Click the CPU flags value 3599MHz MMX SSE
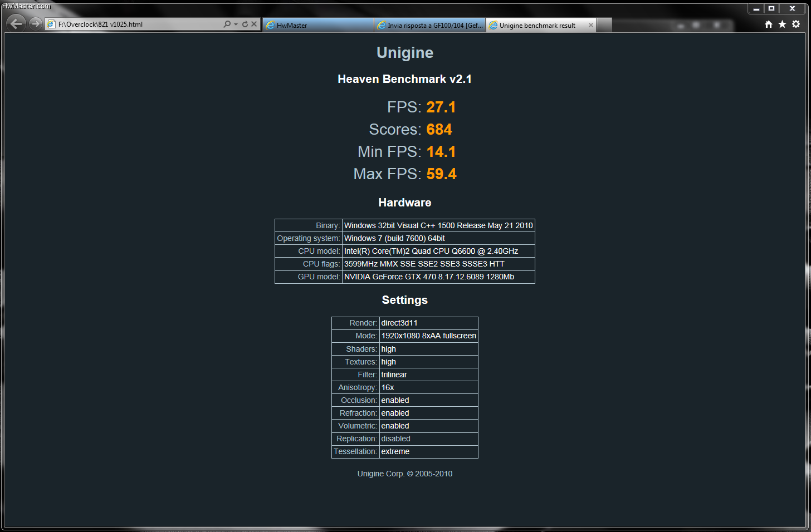Screen dimensions: 811x532 pos(438,264)
